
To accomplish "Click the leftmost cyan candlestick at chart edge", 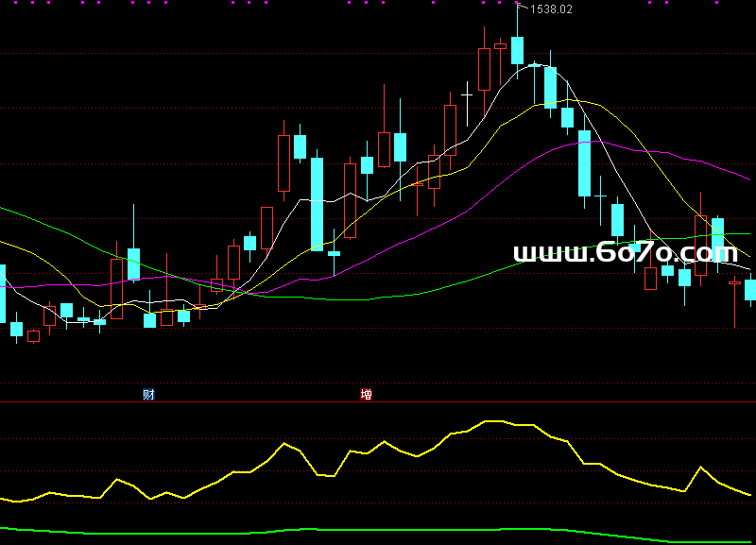I will (x=2, y=293).
